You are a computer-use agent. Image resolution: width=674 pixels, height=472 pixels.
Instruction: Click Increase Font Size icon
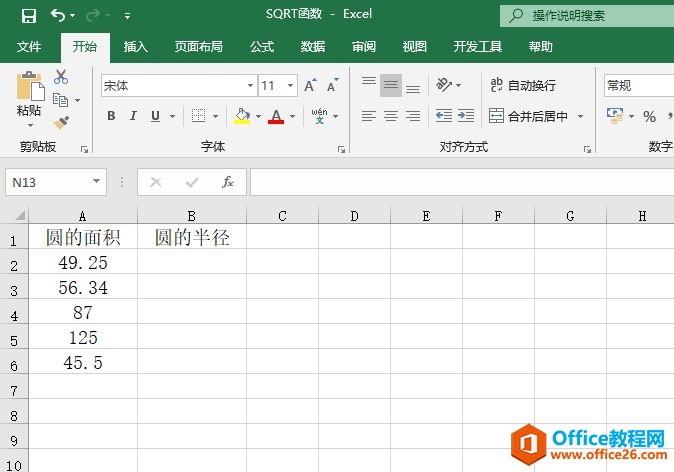[x=310, y=86]
